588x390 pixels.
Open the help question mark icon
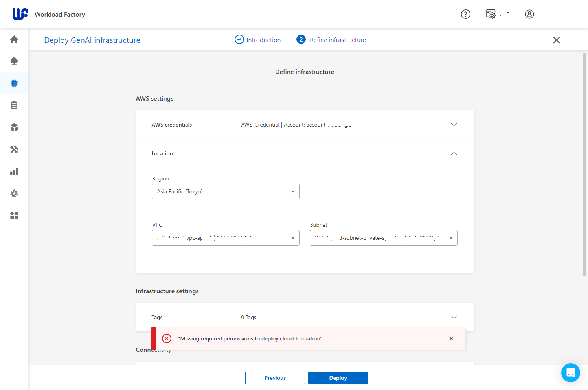(x=466, y=14)
